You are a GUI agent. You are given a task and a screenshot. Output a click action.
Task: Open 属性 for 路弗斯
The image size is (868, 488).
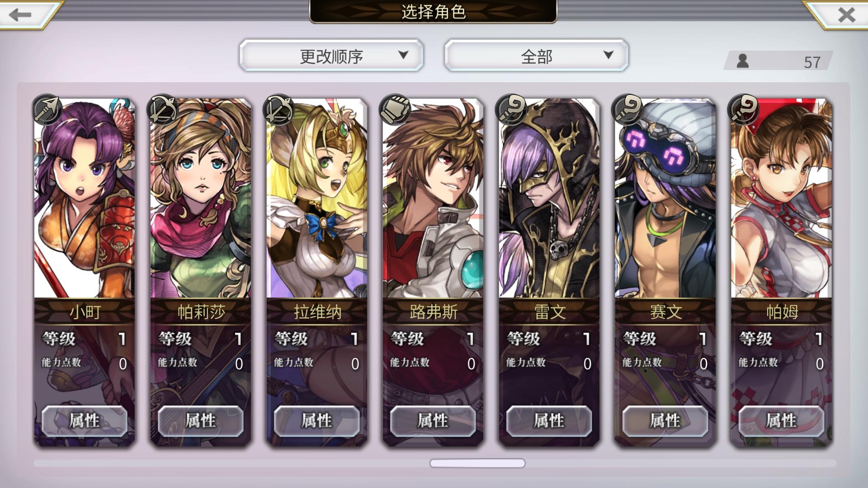pyautogui.click(x=433, y=421)
